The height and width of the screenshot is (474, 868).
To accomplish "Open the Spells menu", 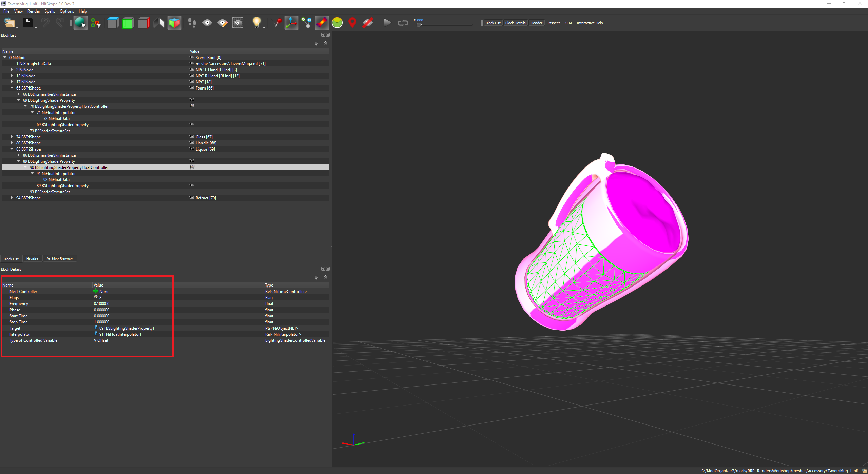I will (x=50, y=11).
